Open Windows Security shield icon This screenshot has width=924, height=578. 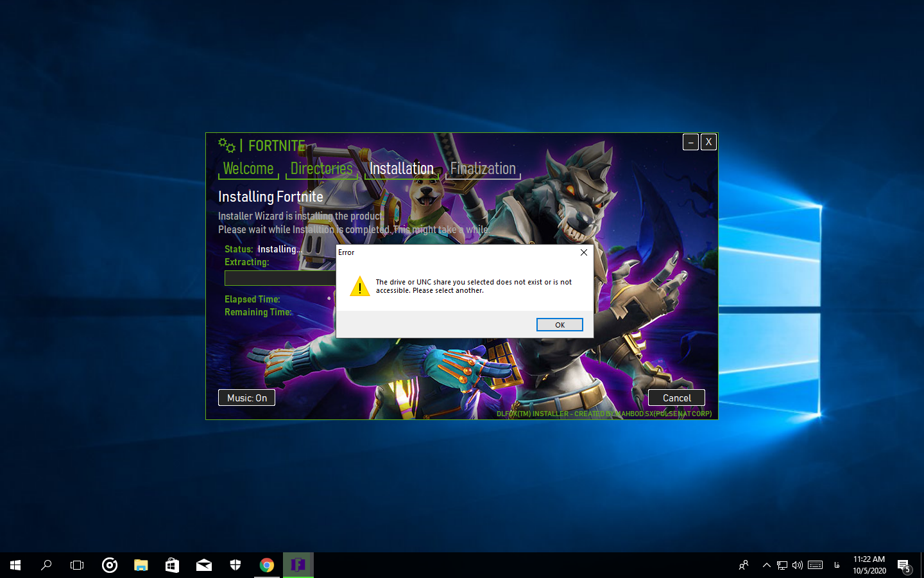235,565
